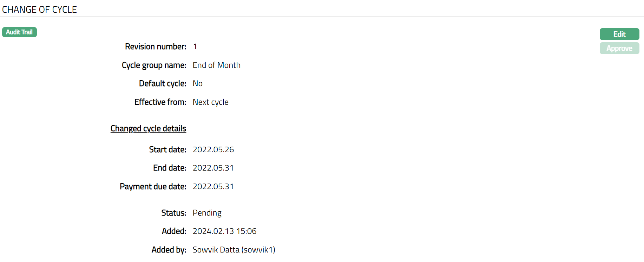This screenshot has width=644, height=262.
Task: Click the Payment due date label
Action: pyautogui.click(x=153, y=186)
